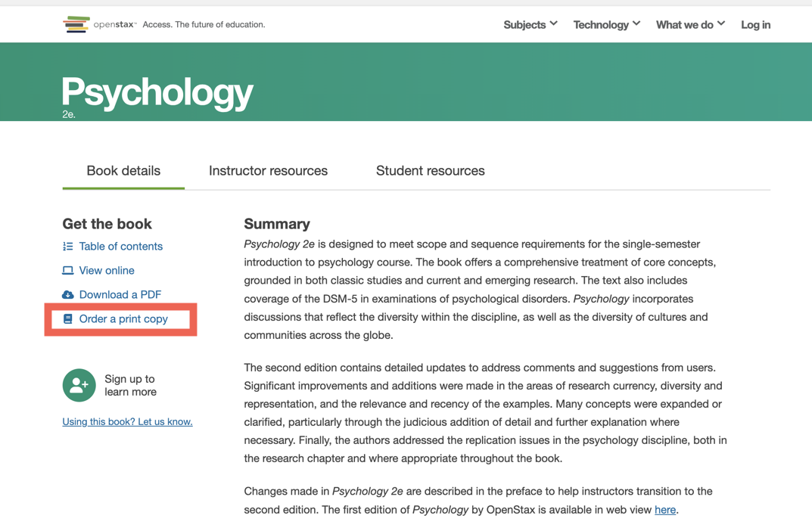Click the here link about the first edition
Viewport: 812px width, 531px height.
[665, 510]
